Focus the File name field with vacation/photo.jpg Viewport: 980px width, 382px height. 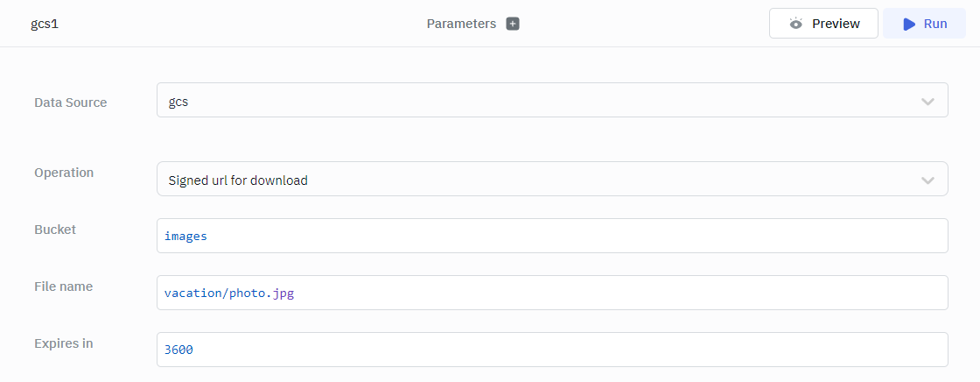[551, 293]
